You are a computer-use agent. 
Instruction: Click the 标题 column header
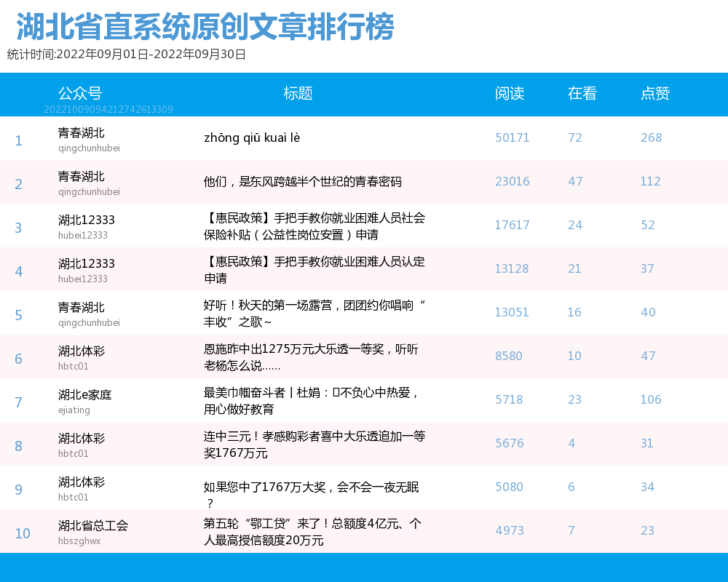pos(298,93)
